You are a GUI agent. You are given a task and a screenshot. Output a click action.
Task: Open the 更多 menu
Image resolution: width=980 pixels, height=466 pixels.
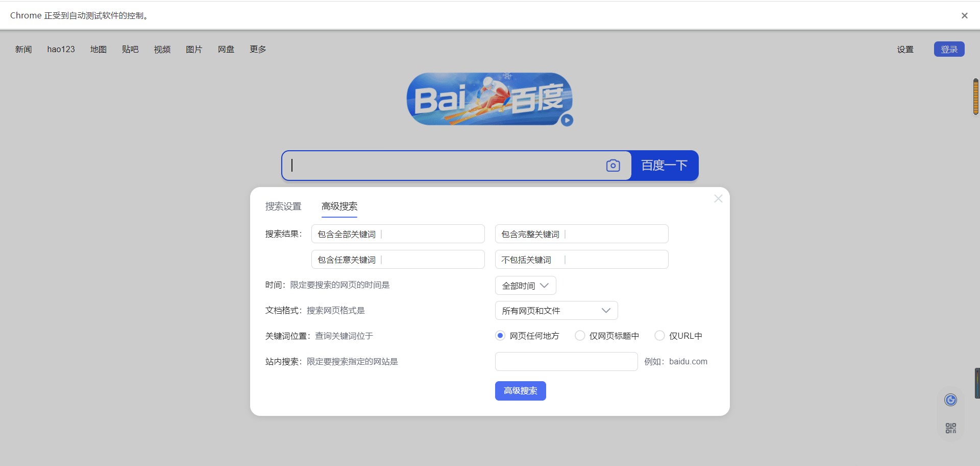coord(258,50)
